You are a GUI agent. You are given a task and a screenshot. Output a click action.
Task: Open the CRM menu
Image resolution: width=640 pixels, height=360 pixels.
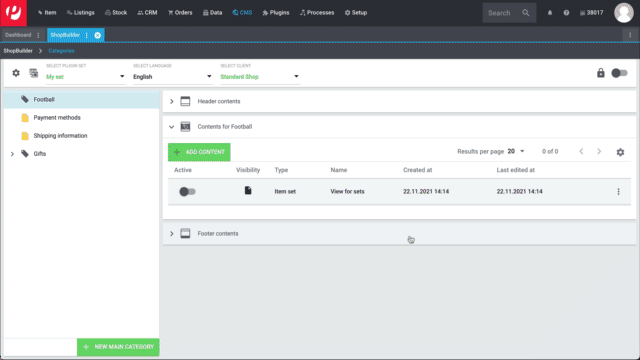147,13
